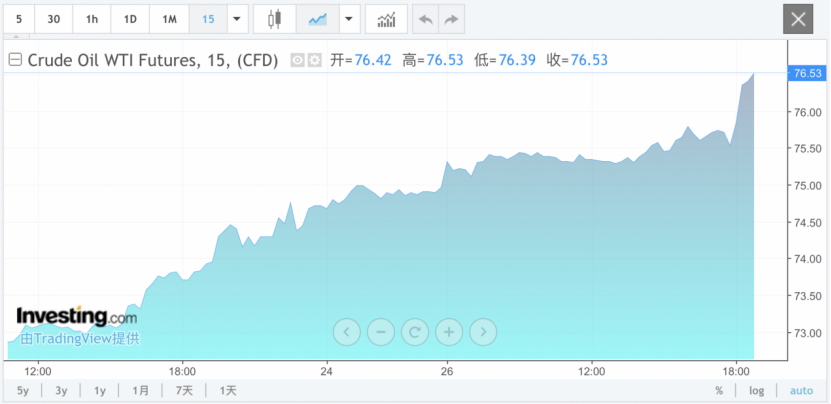Click the 76.00 price axis label

click(808, 112)
